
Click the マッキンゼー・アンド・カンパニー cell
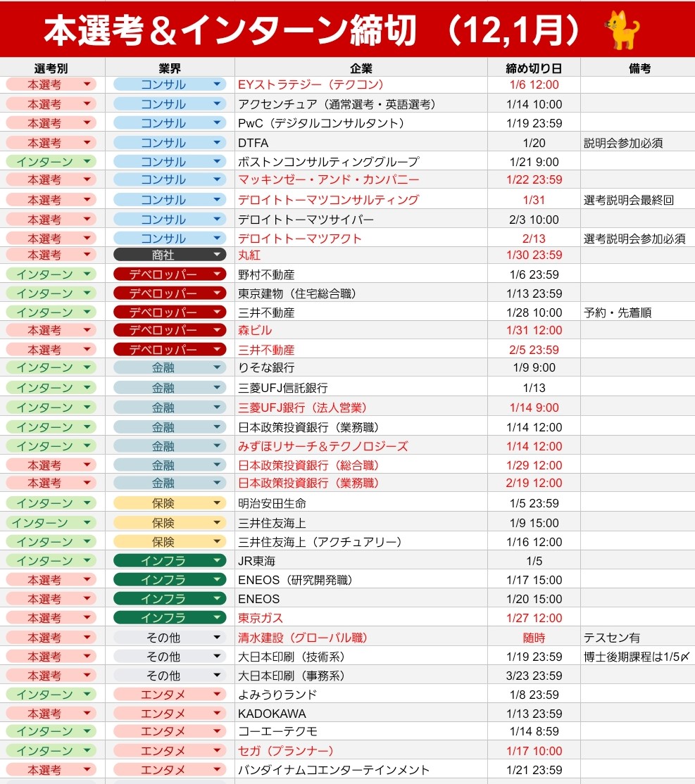(x=361, y=179)
